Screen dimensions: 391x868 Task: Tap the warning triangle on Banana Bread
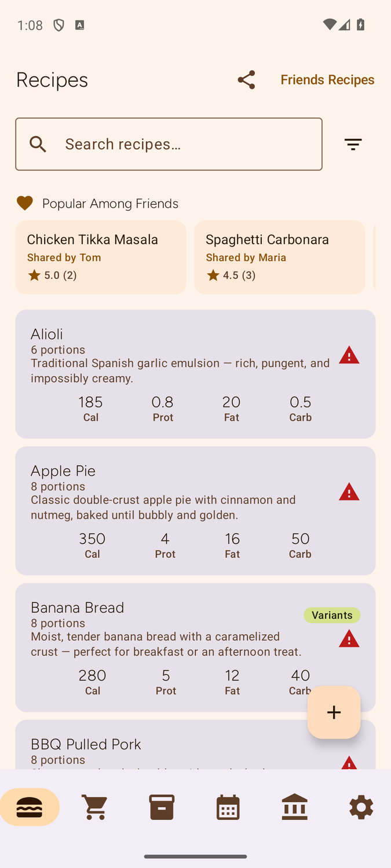click(x=349, y=638)
